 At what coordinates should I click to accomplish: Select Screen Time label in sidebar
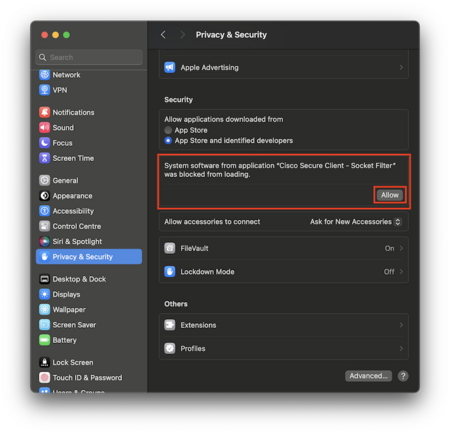coord(73,158)
